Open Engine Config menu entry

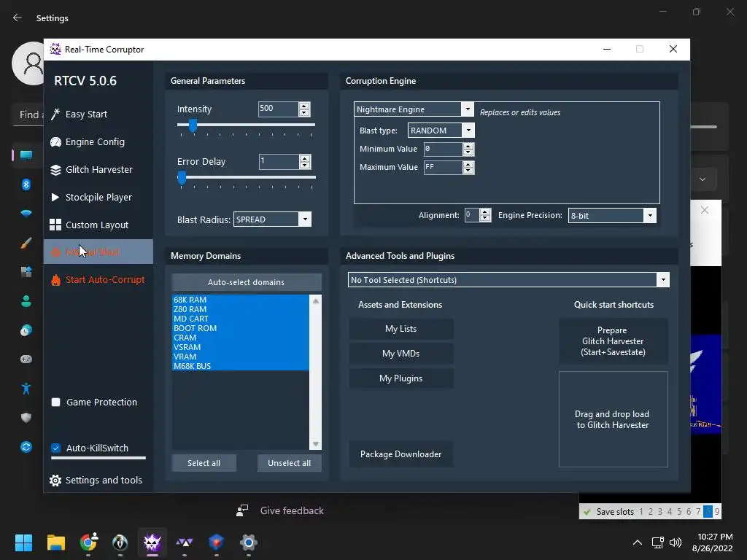98,142
